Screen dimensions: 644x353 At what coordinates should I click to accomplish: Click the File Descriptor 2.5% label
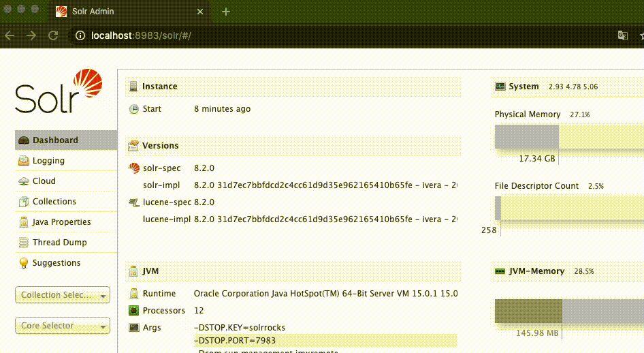[x=596, y=186]
